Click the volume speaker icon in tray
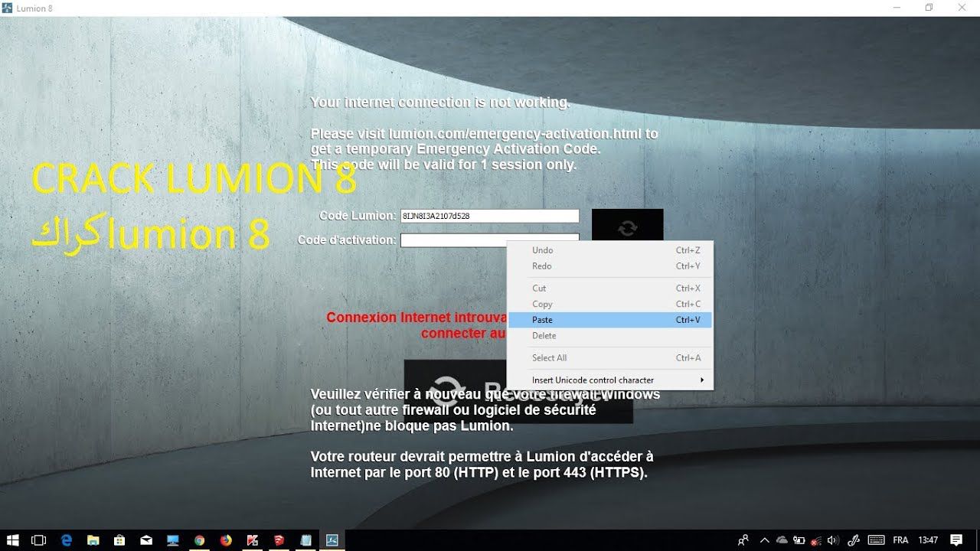Image resolution: width=980 pixels, height=551 pixels. tap(833, 540)
